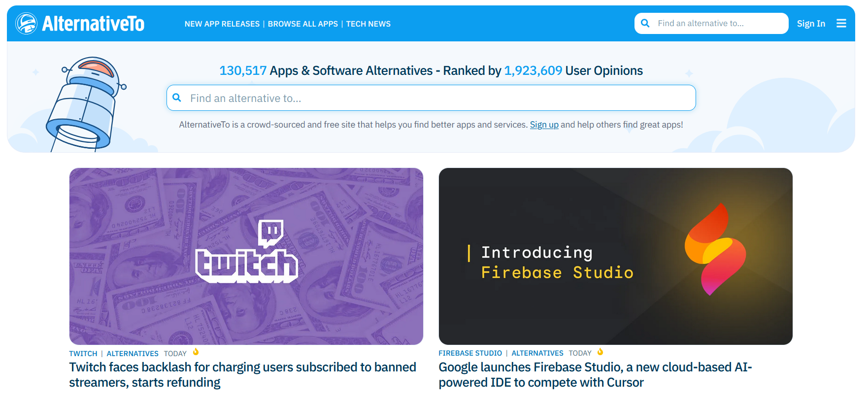
Task: Click the AlternativeTo logo in the header
Action: click(80, 23)
